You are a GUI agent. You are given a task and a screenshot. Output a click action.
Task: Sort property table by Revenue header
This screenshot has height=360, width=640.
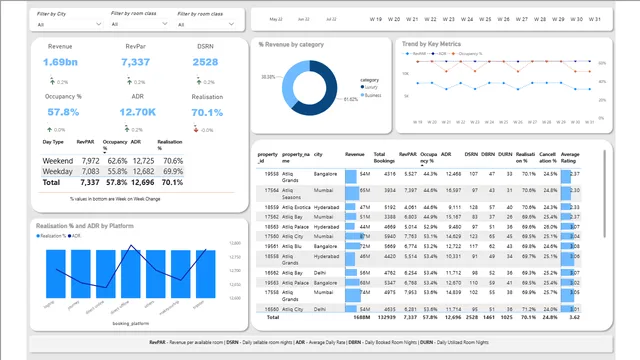354,154
